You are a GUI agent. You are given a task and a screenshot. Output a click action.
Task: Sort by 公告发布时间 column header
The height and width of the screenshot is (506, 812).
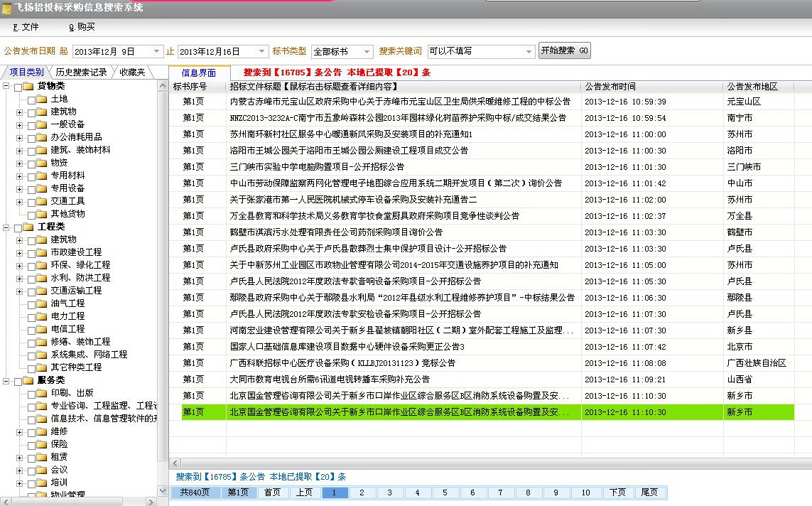coord(652,87)
